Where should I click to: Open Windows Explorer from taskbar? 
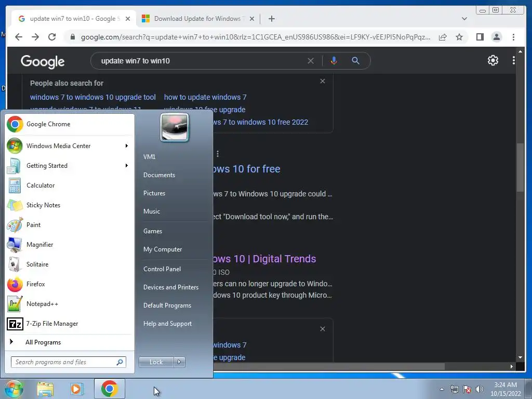45,389
